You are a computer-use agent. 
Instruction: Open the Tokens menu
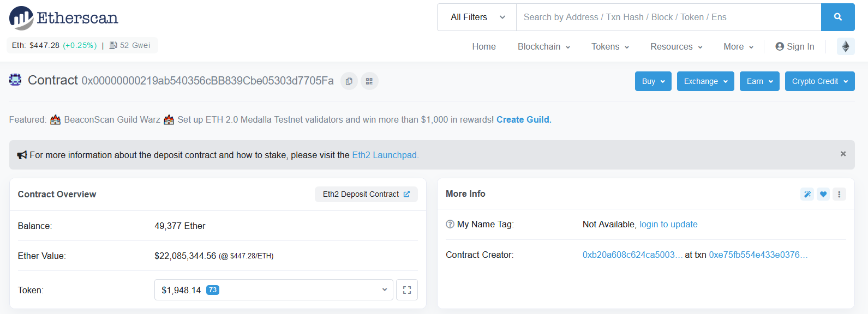610,47
